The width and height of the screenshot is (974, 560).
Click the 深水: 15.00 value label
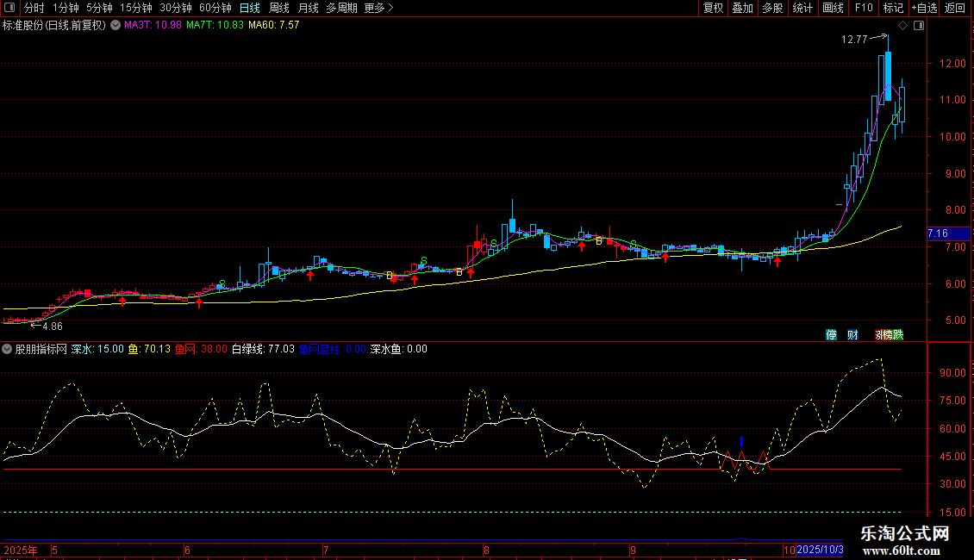(x=97, y=350)
